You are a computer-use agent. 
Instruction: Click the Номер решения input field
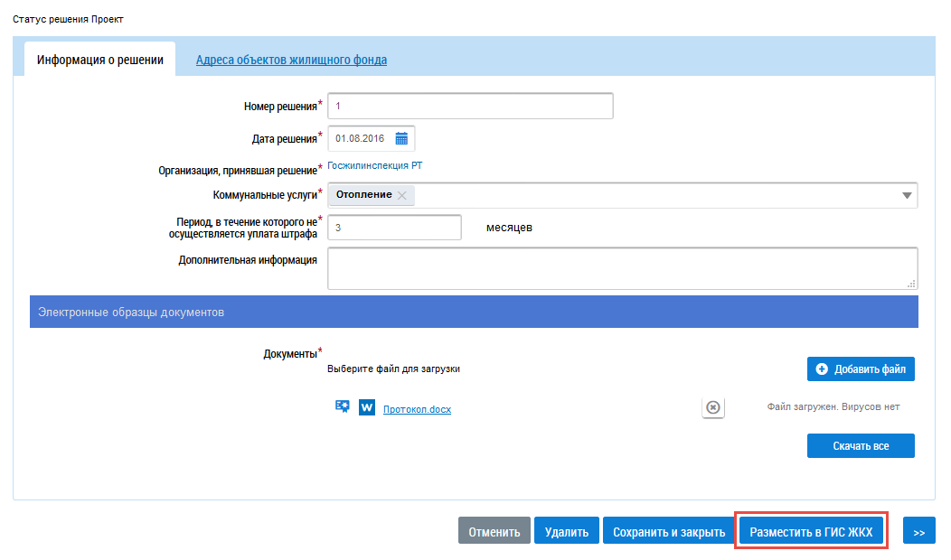pos(470,106)
